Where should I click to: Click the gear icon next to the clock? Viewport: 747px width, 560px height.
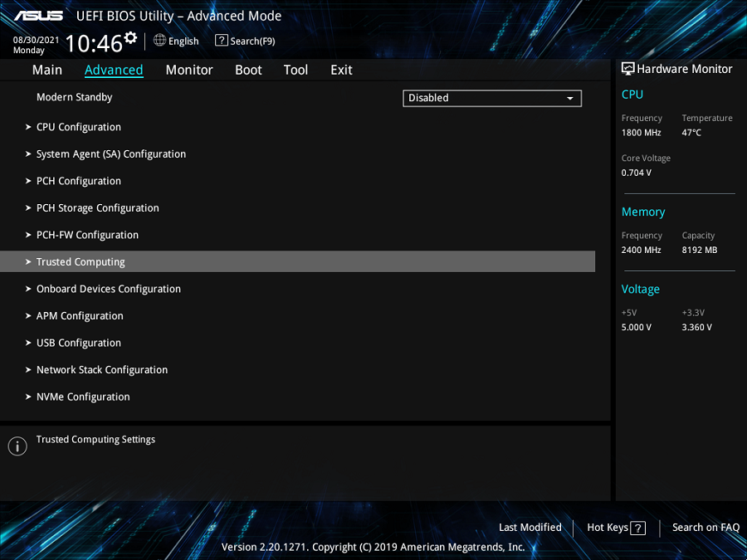click(130, 37)
